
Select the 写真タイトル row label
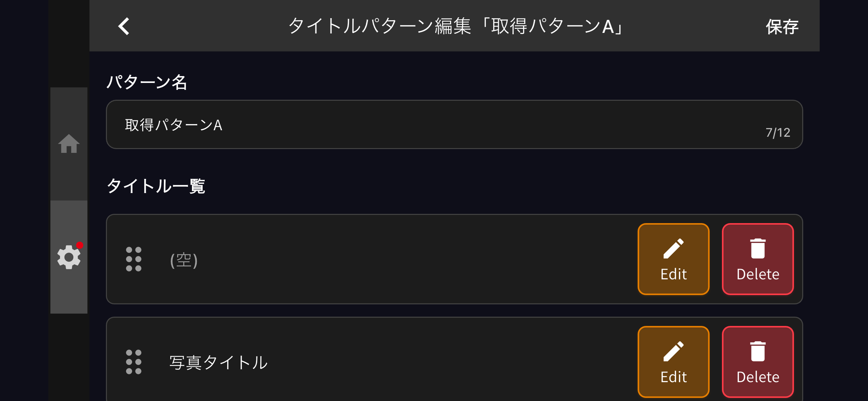click(x=218, y=363)
